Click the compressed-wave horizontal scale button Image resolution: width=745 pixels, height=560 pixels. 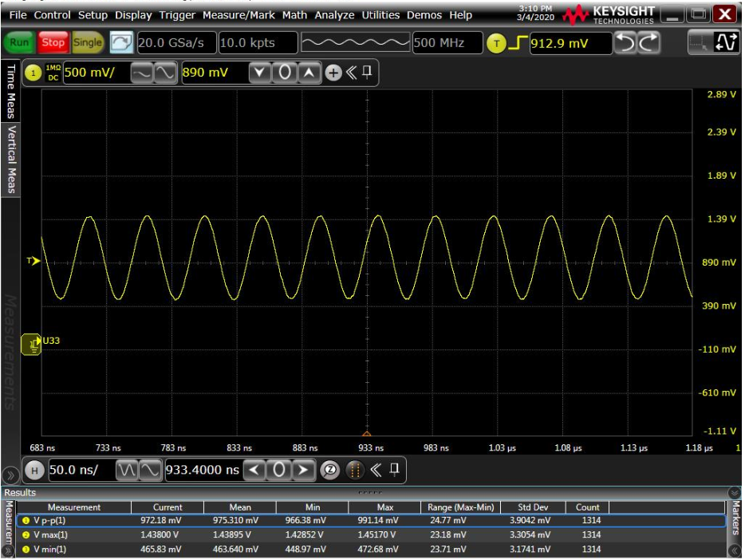point(126,470)
